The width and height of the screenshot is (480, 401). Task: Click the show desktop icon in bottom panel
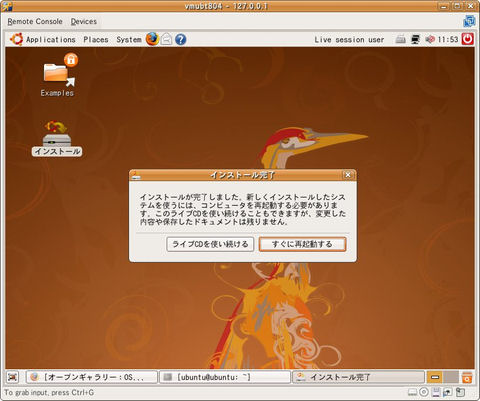pos(13,377)
